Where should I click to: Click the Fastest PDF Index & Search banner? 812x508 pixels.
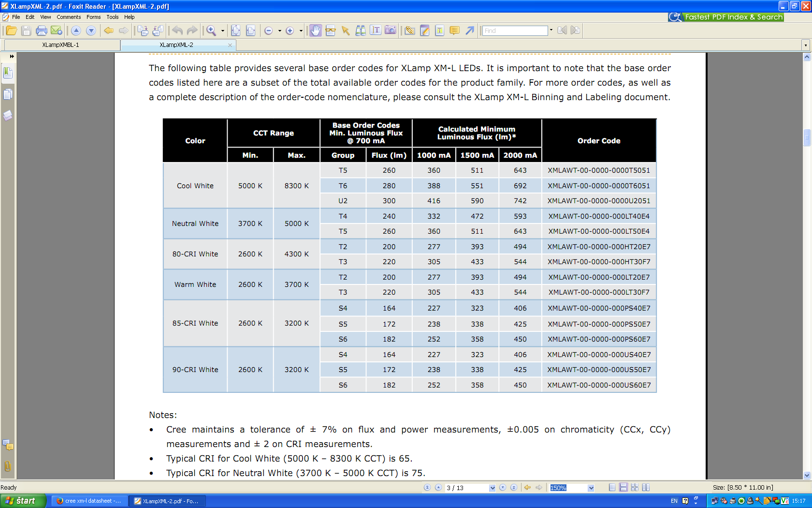(725, 17)
